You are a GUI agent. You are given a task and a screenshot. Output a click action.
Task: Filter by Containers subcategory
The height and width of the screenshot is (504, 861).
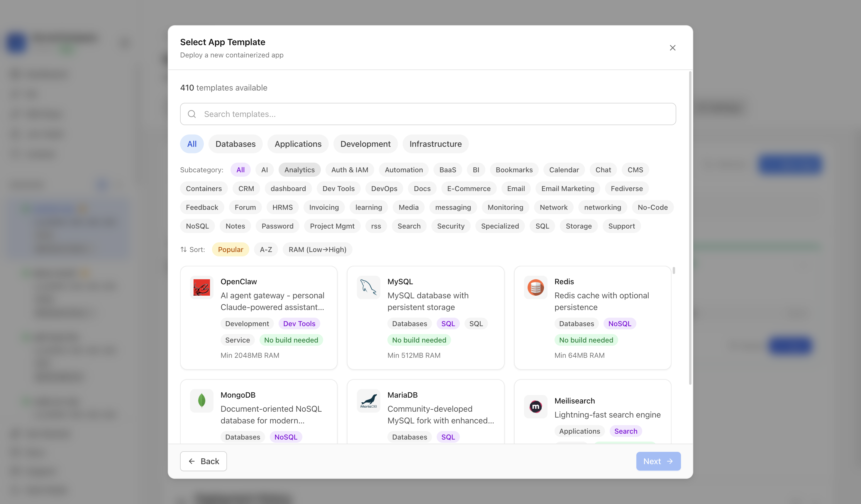click(x=204, y=188)
